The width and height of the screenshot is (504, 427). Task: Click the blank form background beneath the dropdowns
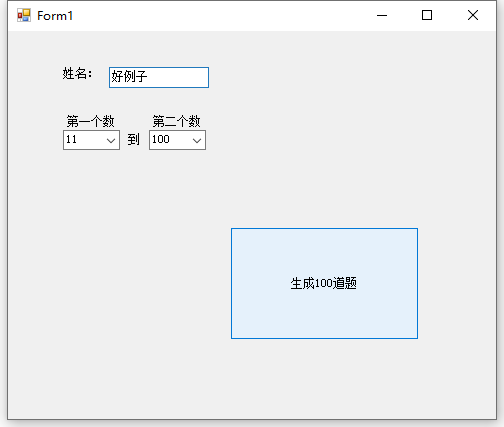117,233
